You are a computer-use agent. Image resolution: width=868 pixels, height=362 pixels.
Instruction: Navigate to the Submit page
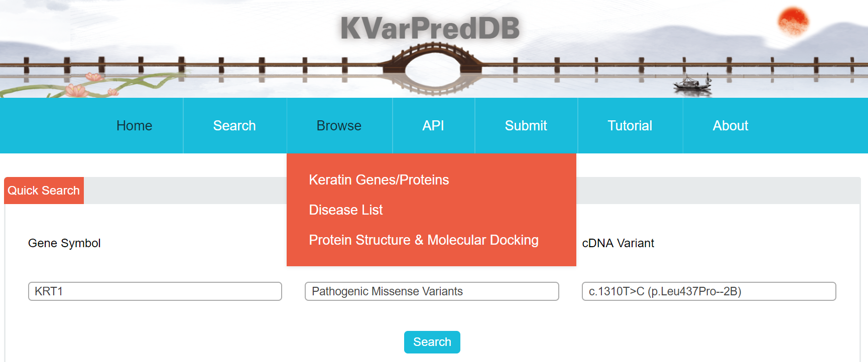tap(526, 126)
